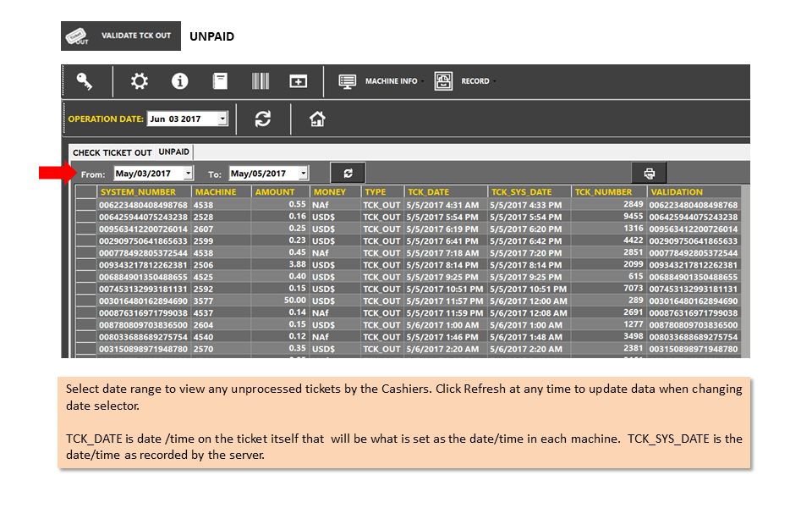Switch to Check Ticket Out tab

click(x=112, y=152)
